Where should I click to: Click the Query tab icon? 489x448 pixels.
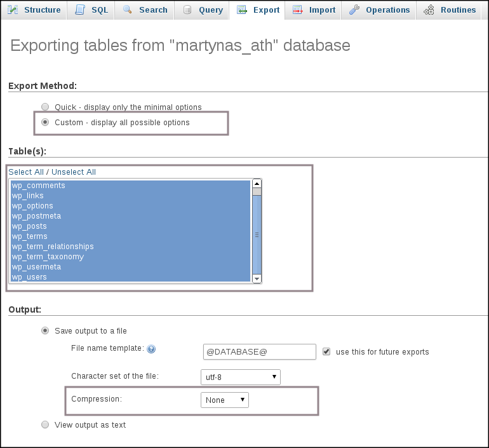(x=187, y=10)
